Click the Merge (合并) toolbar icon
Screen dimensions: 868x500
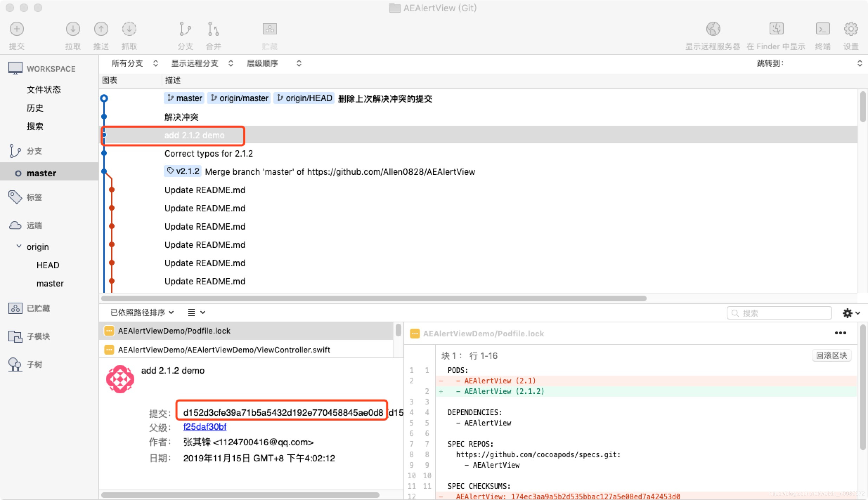(x=213, y=29)
